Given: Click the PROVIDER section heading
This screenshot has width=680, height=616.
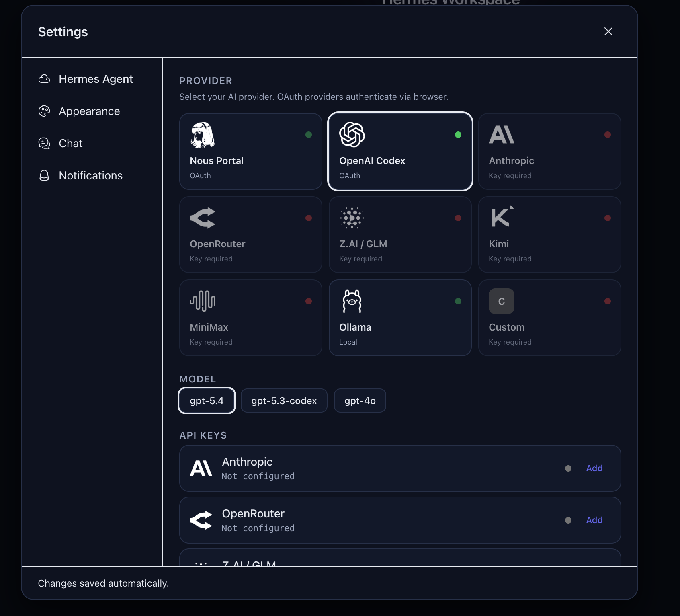Looking at the screenshot, I should [x=206, y=81].
